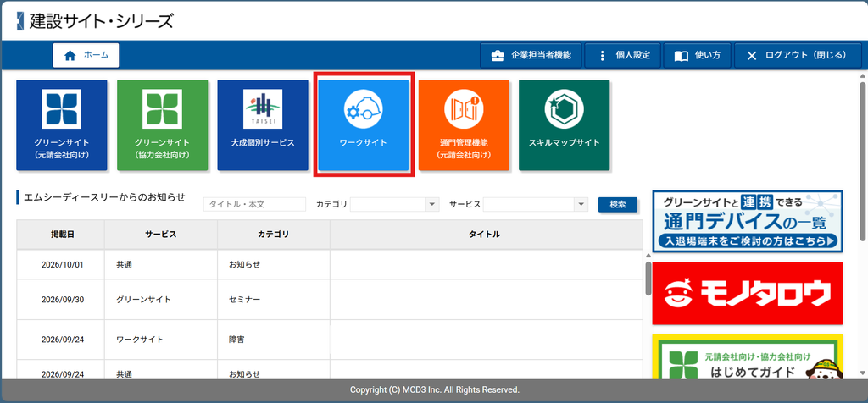This screenshot has width=868, height=403.
Task: Open the 通門管理機能(元請会社向け) tile
Action: point(464,125)
